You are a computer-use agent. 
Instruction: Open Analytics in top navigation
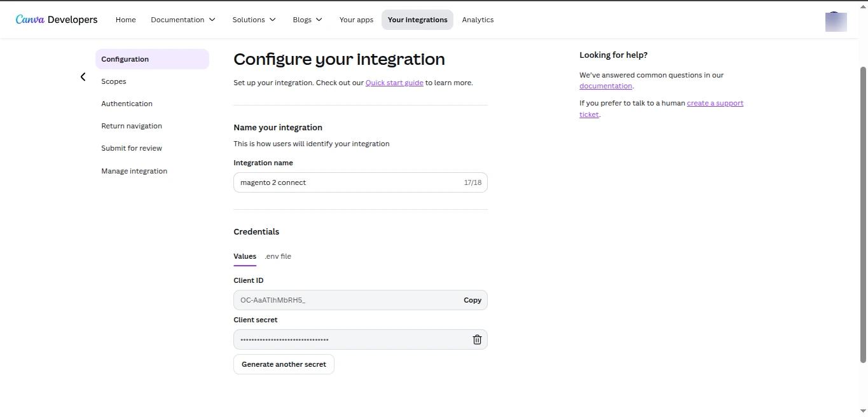click(x=478, y=20)
